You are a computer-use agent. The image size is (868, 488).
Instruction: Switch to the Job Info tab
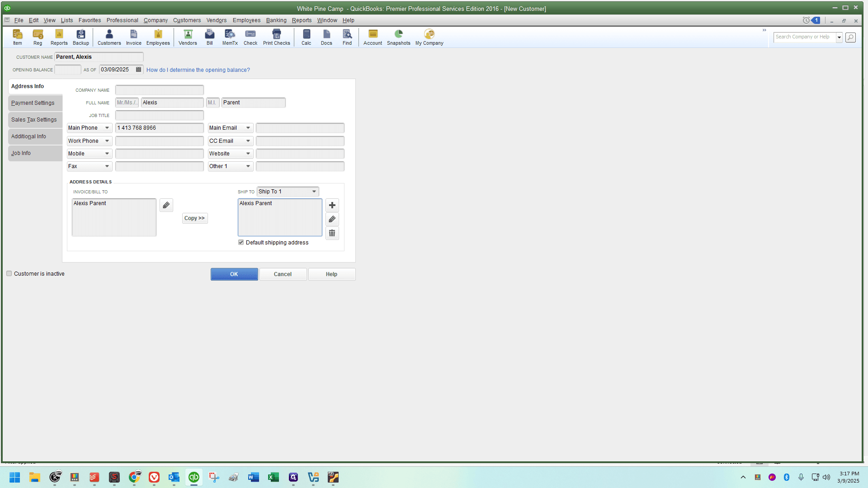click(x=35, y=153)
